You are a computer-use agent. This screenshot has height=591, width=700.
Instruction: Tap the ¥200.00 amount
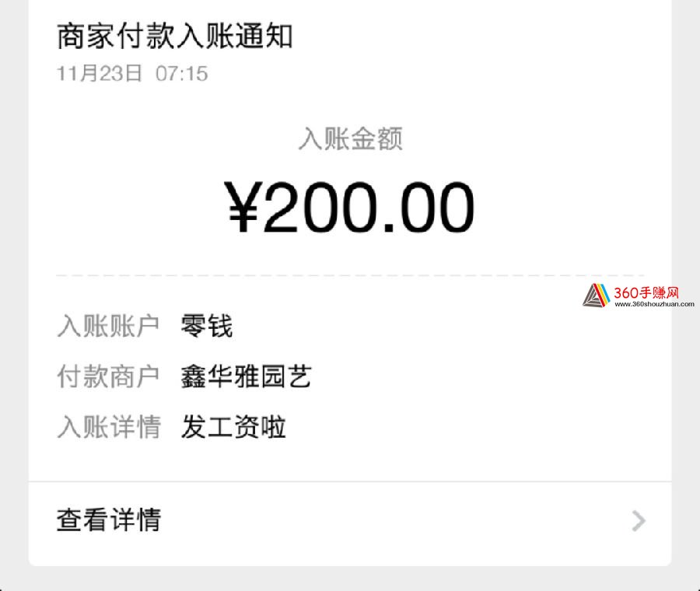pyautogui.click(x=349, y=207)
